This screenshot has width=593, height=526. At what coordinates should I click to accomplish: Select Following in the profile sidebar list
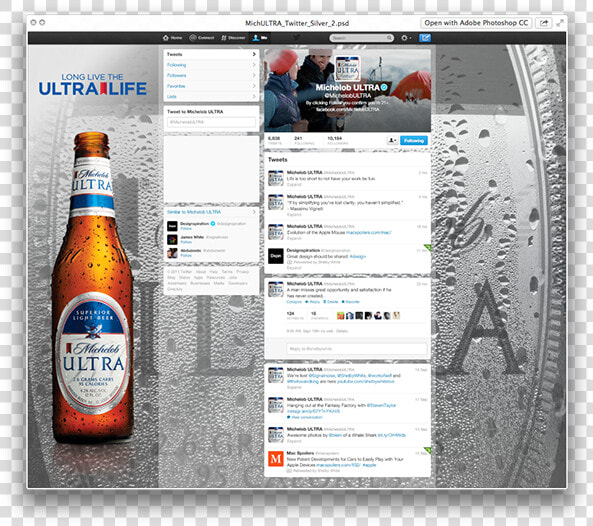point(211,65)
